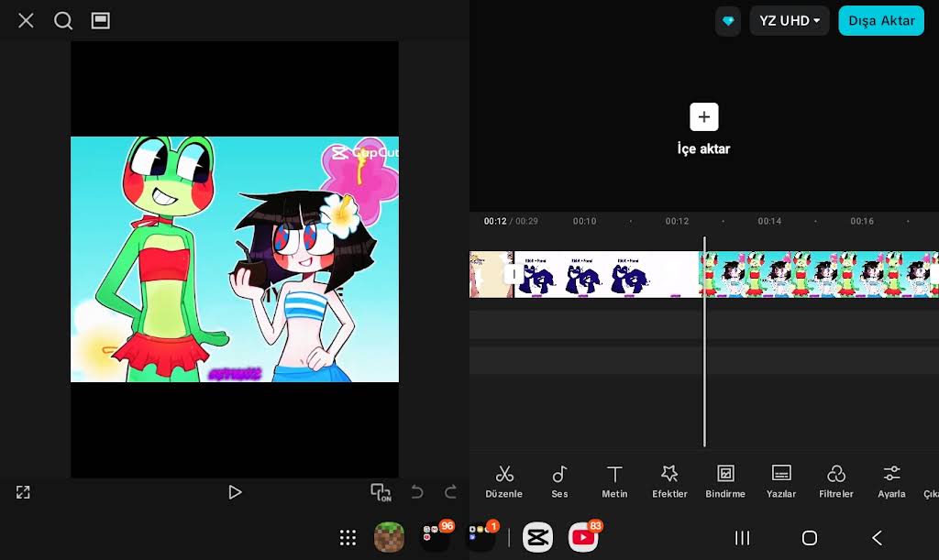
Task: Open the YZ UHD resolution dropdown
Action: pos(790,21)
